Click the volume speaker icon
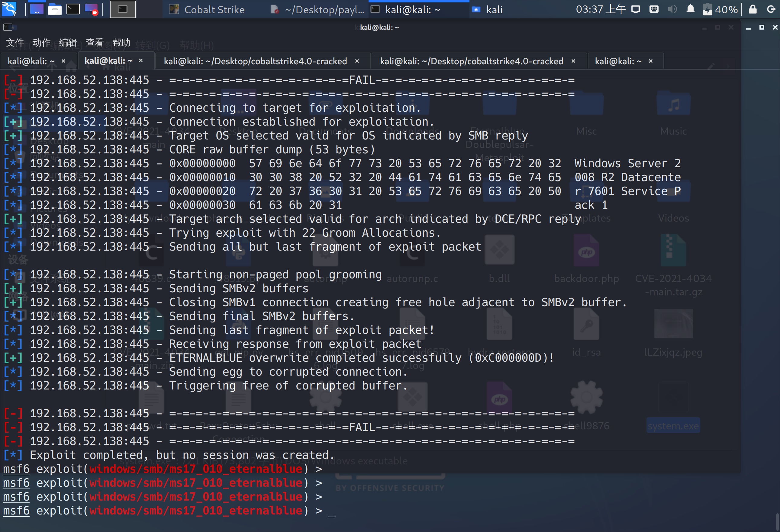Viewport: 780px width, 532px height. [x=672, y=9]
